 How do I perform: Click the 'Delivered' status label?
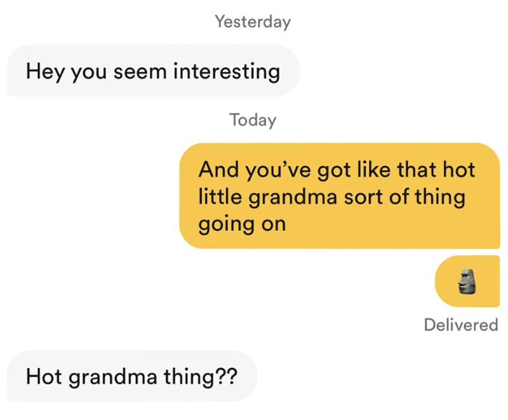tap(460, 325)
